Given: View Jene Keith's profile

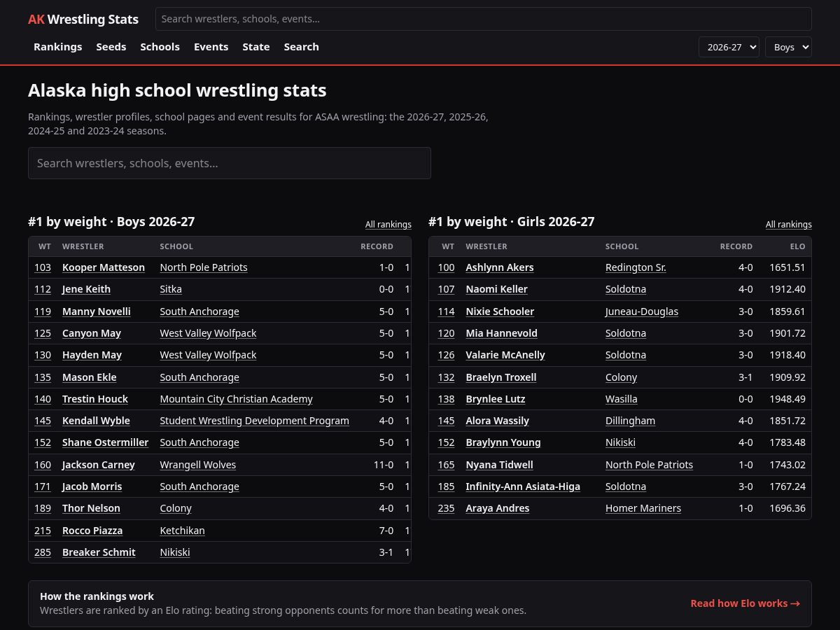Looking at the screenshot, I should pos(86,289).
